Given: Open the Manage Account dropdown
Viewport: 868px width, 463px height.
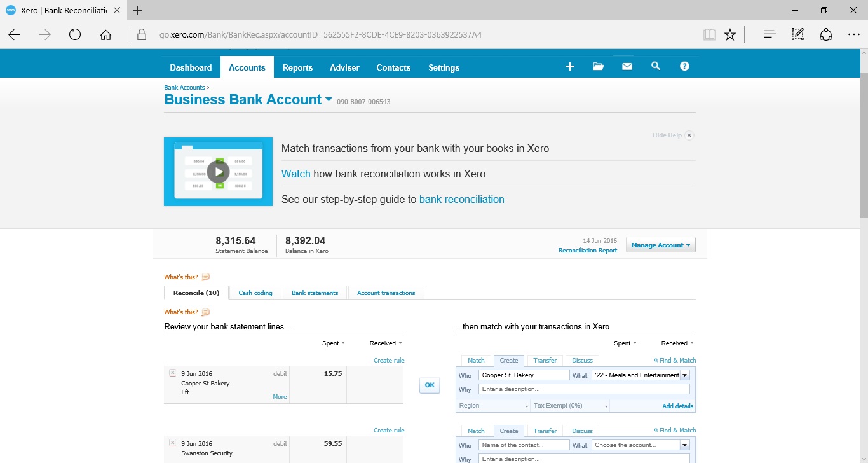Looking at the screenshot, I should click(661, 245).
